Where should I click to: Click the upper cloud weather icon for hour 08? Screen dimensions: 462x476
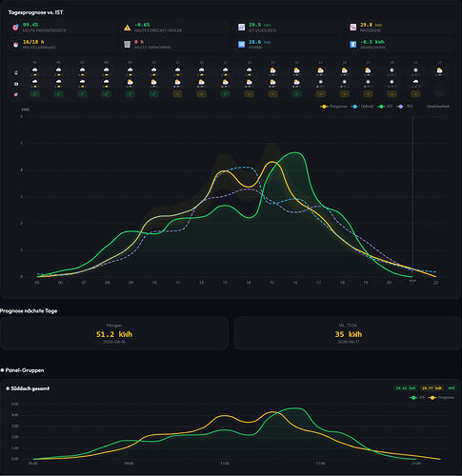point(106,70)
